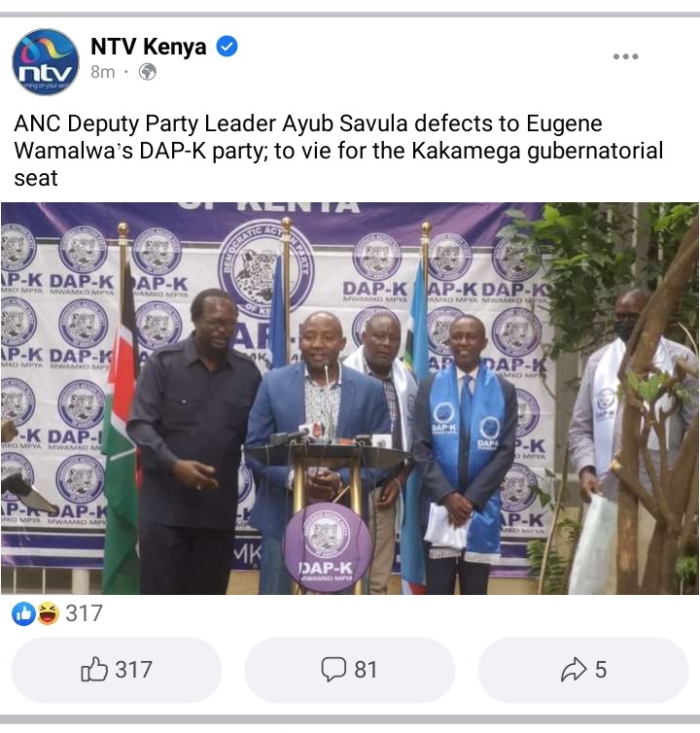Click the blue verified badge
The height and width of the screenshot is (733, 700).
point(227,47)
